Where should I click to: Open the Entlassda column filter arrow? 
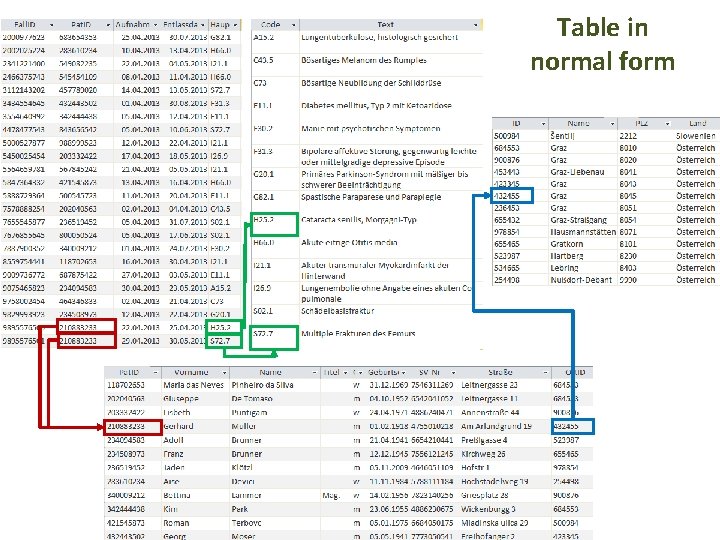coord(202,25)
